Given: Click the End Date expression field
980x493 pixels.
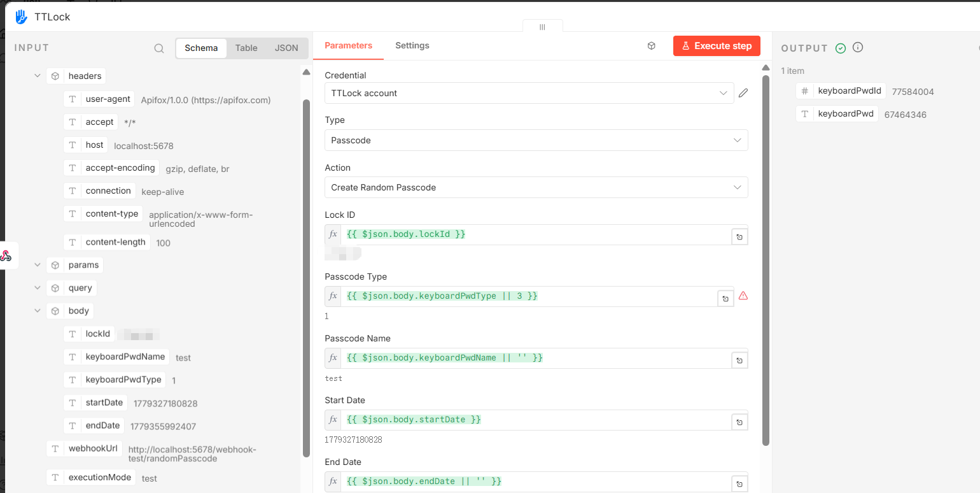Looking at the screenshot, I should tap(536, 482).
